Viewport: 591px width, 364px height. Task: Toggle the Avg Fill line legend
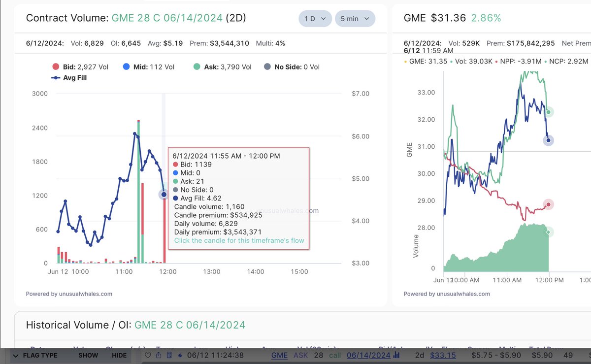69,77
